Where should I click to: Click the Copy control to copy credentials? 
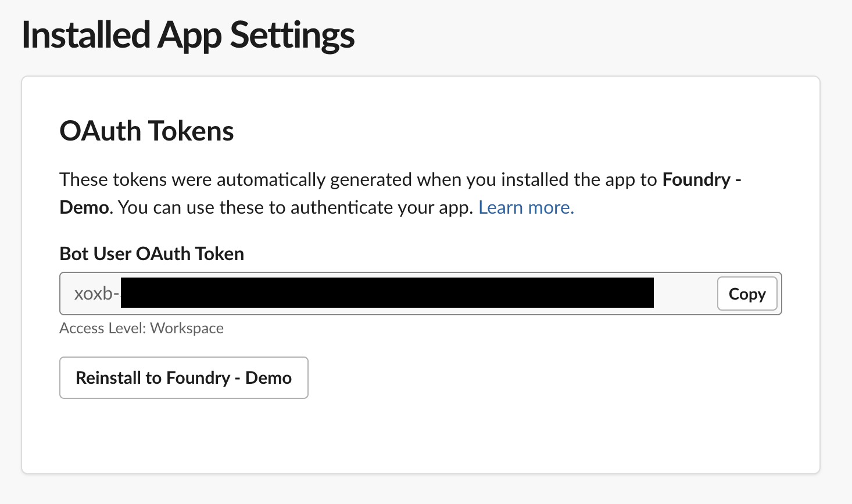(747, 294)
